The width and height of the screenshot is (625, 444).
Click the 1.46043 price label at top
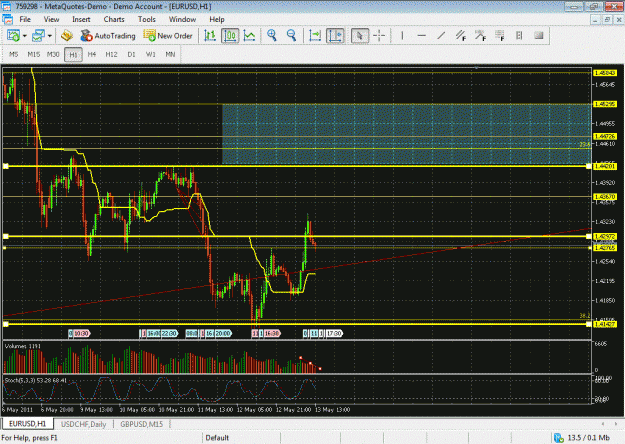(605, 73)
